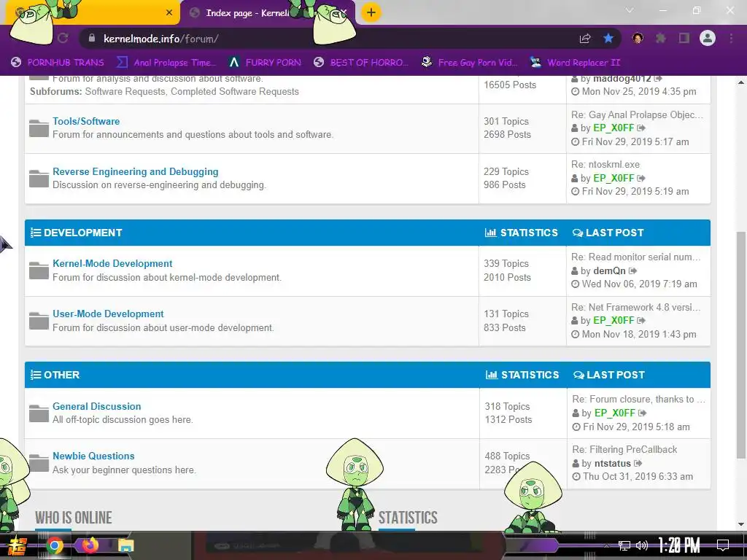Select the '339 Topics' statistic text
This screenshot has width=747, height=560.
coord(506,263)
